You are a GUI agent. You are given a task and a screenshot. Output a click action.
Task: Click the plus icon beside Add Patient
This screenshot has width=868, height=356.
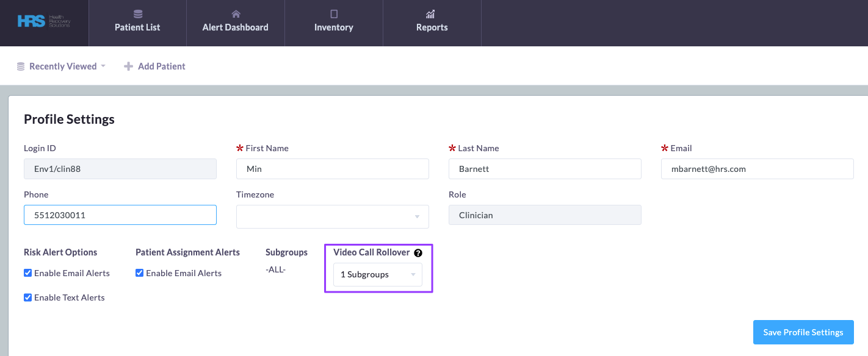[x=128, y=66]
